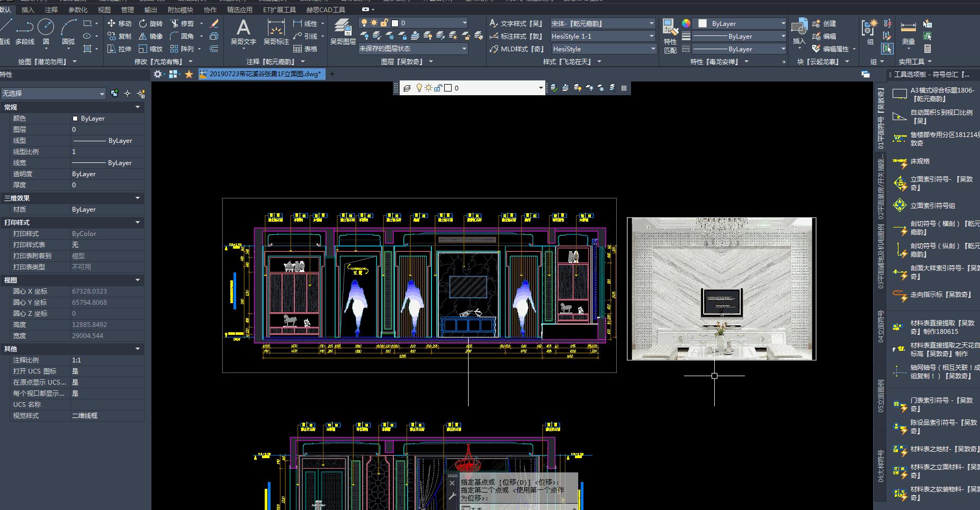The image size is (980, 510).
Task: Select the 修剪 (Trim) tool
Action: (182, 23)
